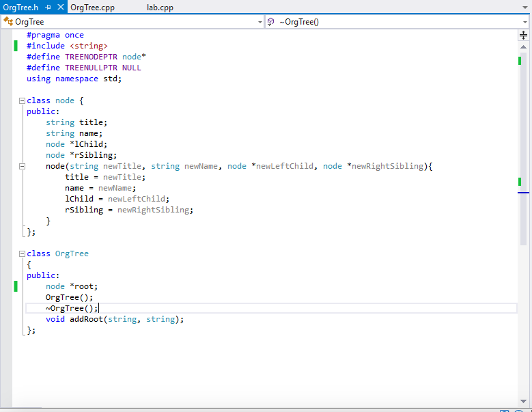Click the pin icon on OrgTree.h tab

[48, 7]
